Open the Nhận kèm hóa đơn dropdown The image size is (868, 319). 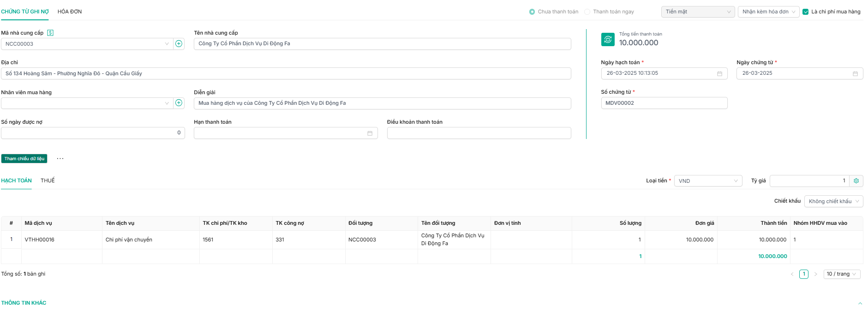(x=768, y=12)
